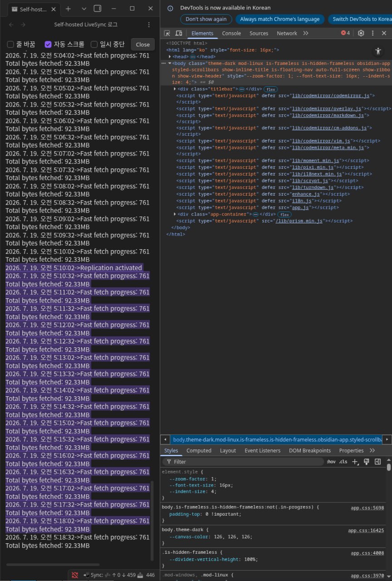Navigate forward with right arrow
The width and height of the screenshot is (392, 581).
click(x=23, y=25)
